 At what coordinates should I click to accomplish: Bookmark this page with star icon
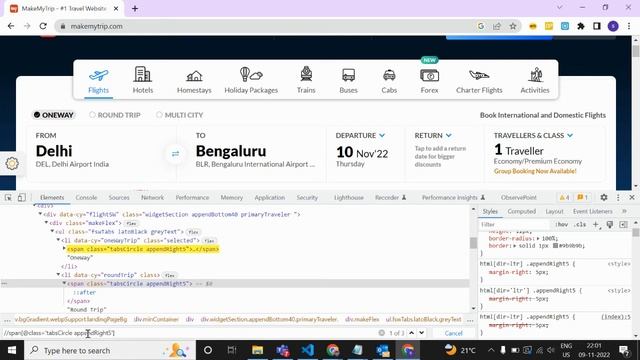[513, 26]
